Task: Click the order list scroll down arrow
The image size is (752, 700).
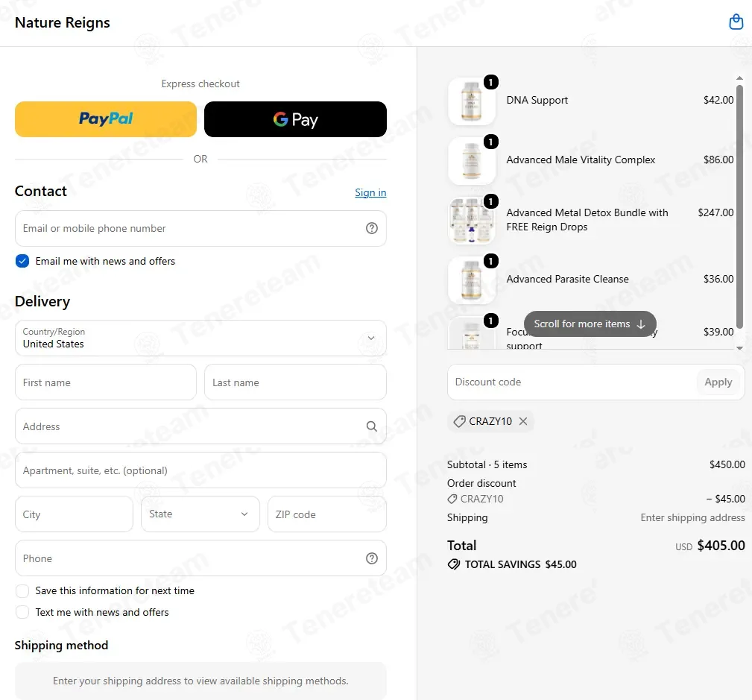Action: (739, 348)
